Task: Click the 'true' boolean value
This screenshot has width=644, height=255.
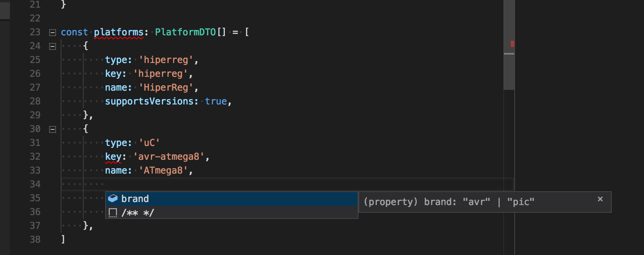Action: (216, 101)
